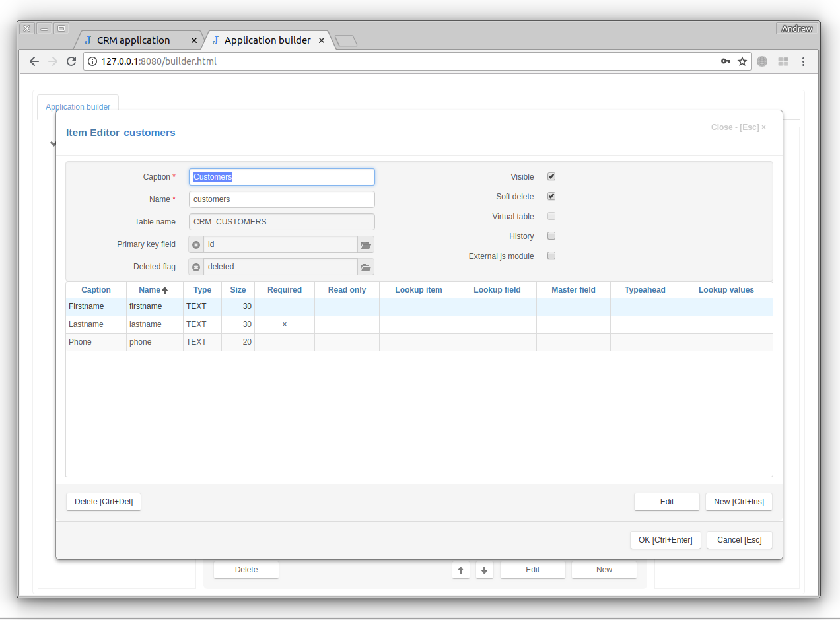
Task: Click the browser forward arrow
Action: click(x=53, y=61)
